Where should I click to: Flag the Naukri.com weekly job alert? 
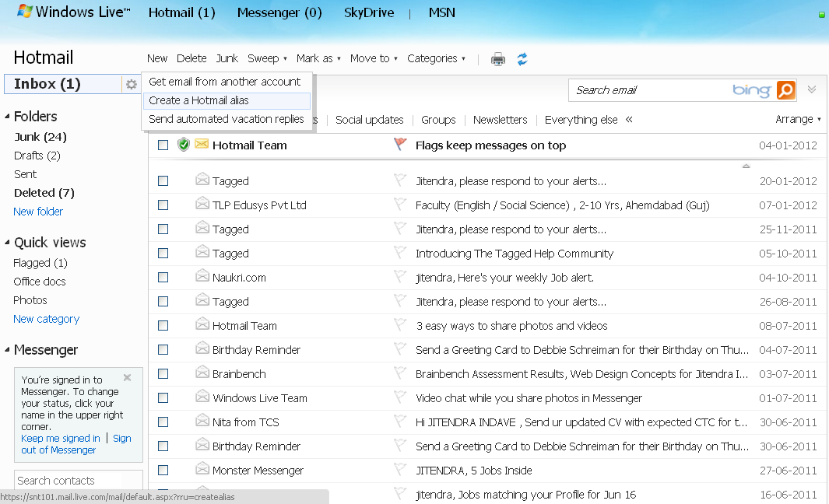400,276
